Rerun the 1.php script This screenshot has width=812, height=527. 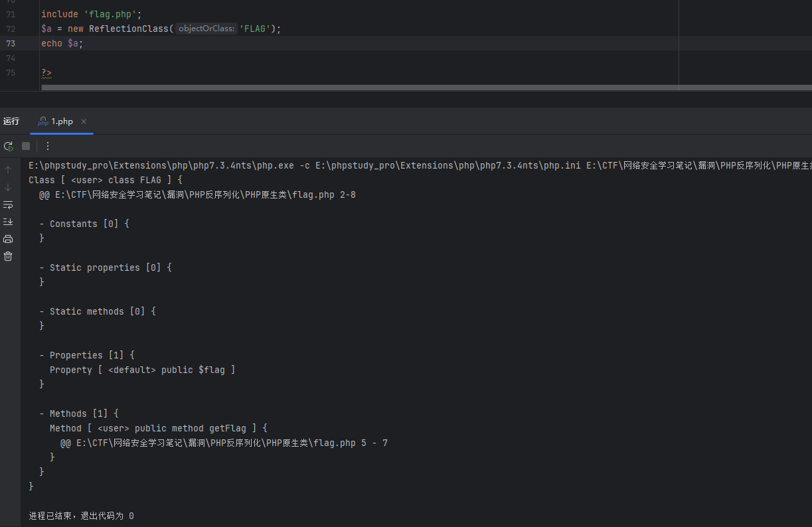pos(9,146)
